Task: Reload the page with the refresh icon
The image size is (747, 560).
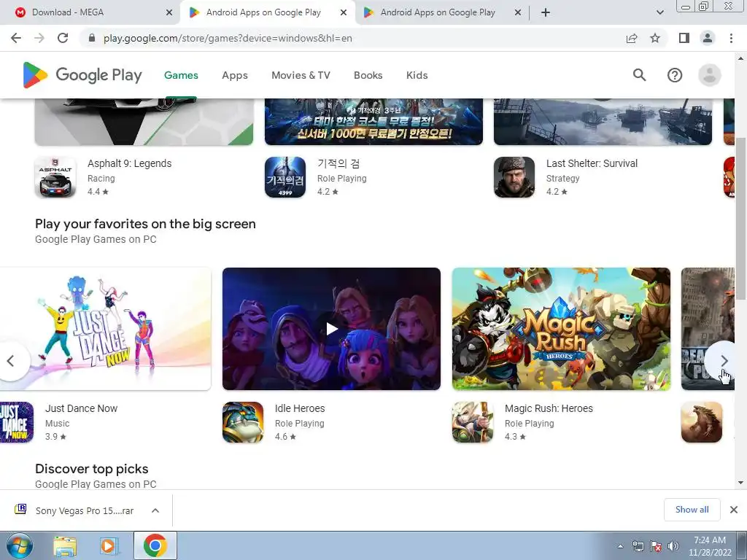Action: [63, 38]
